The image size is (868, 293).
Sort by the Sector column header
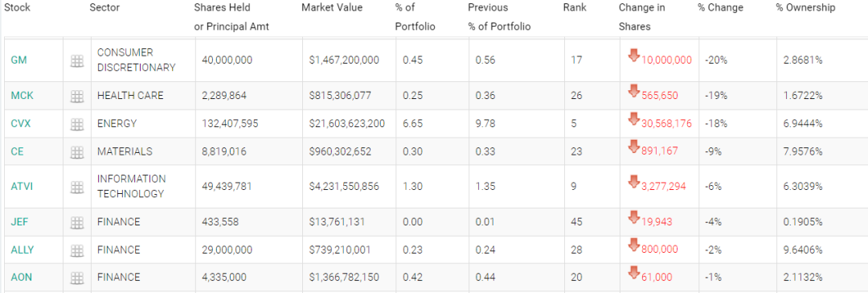point(104,8)
